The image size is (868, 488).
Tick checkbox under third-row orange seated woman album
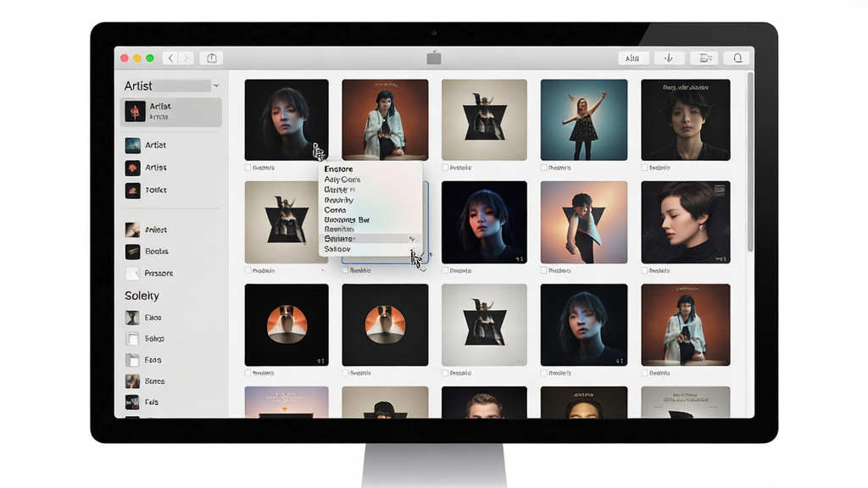click(x=644, y=374)
